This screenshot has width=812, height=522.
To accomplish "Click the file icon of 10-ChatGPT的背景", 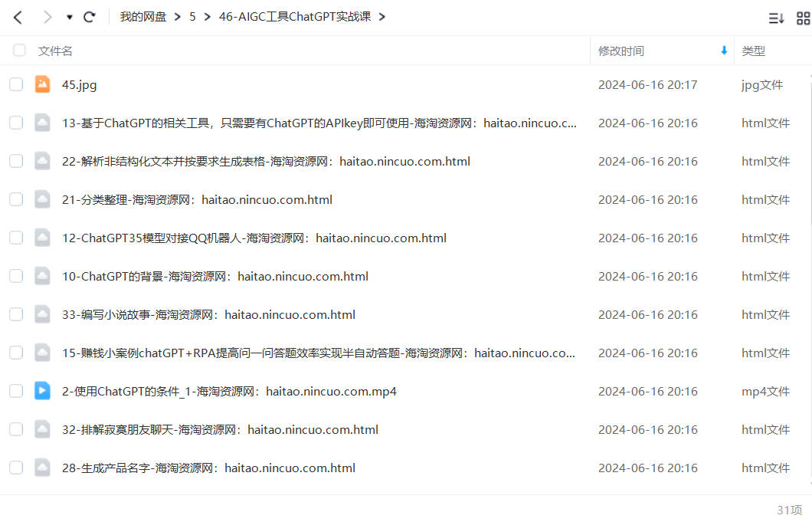I will [x=42, y=276].
